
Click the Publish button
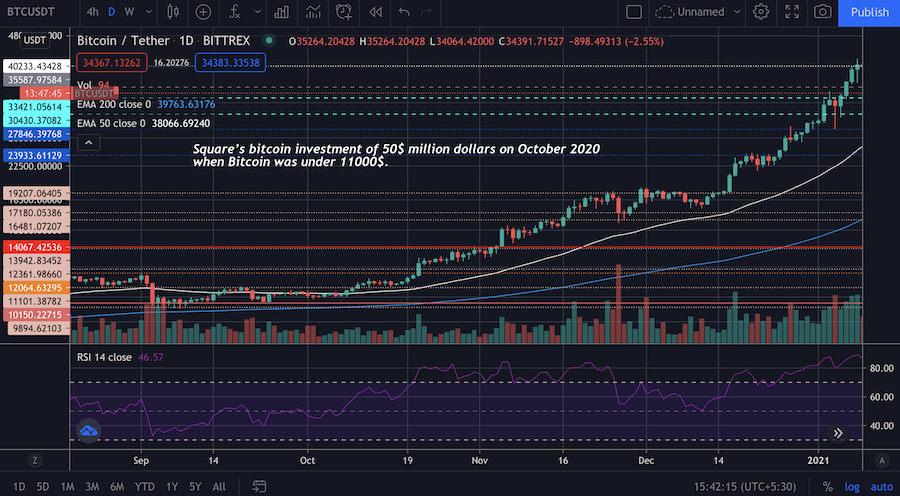click(869, 12)
